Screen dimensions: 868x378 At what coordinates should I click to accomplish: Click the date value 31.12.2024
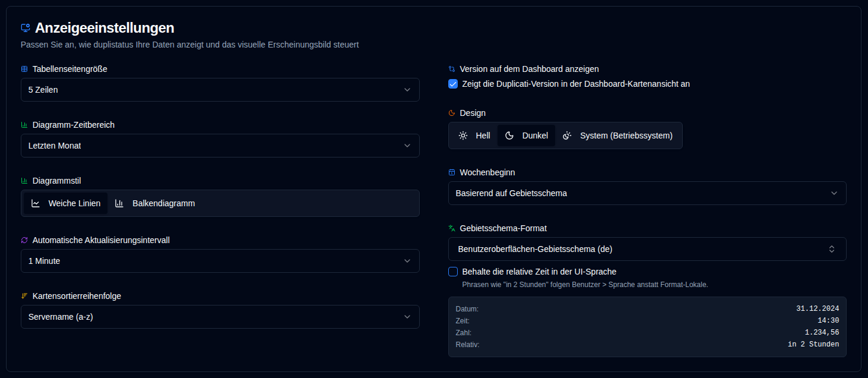point(818,308)
